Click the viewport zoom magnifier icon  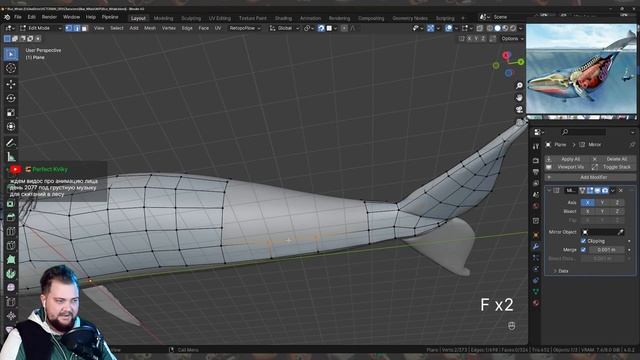[519, 86]
